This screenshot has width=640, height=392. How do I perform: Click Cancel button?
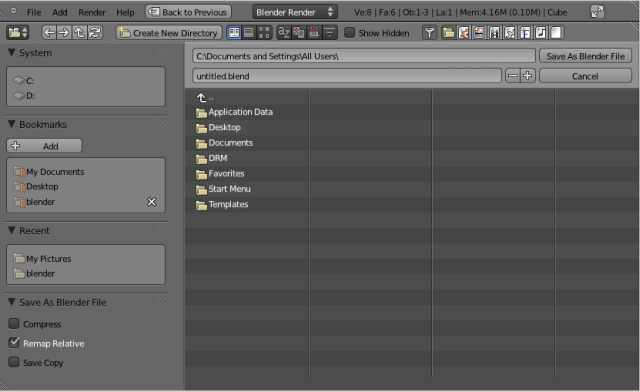(x=585, y=76)
